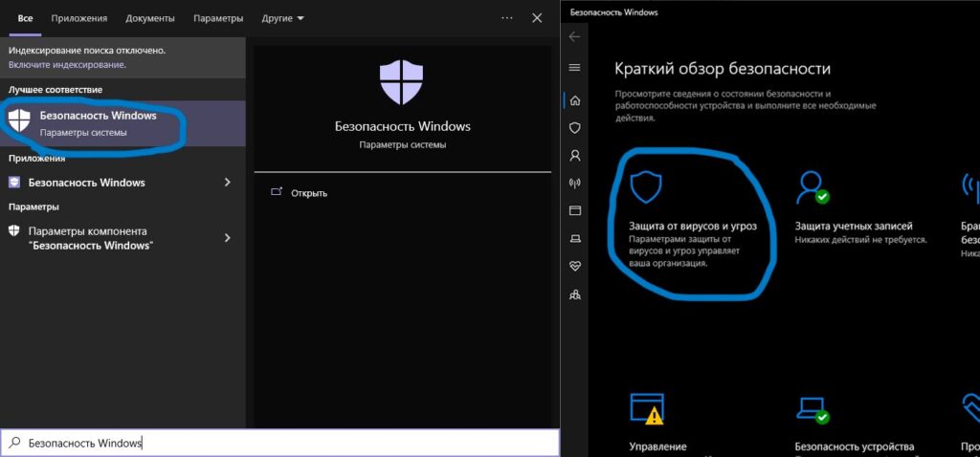The height and width of the screenshot is (457, 980).
Task: Click the search box with 'Безопасность Windows'
Action: pos(280,444)
